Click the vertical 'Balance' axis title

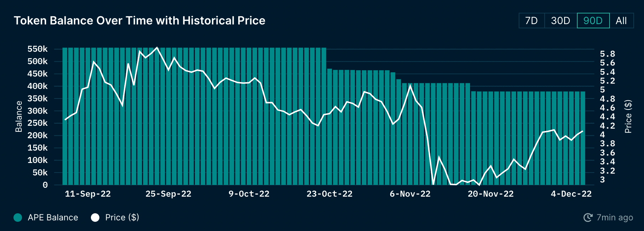(19, 117)
